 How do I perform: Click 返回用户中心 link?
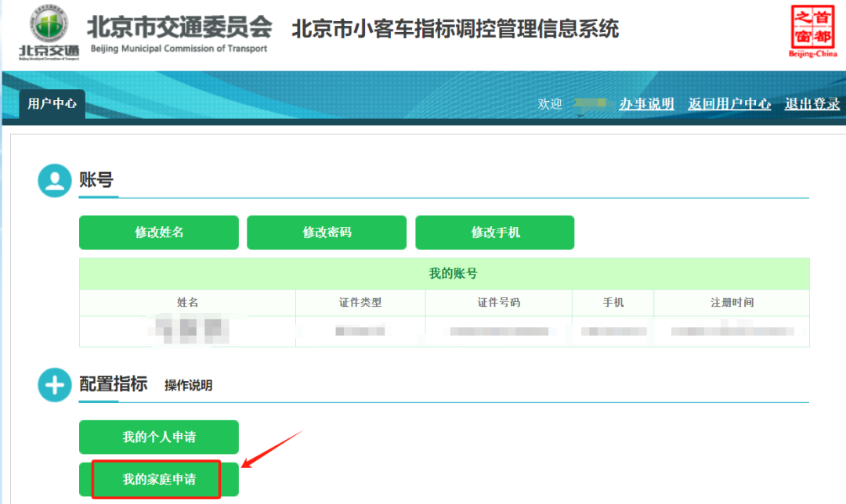[729, 103]
